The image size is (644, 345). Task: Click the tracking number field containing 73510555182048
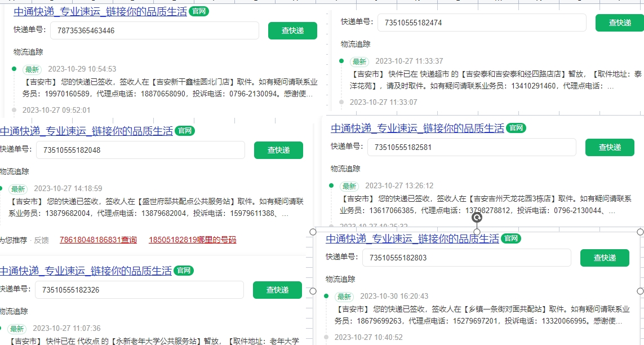click(x=140, y=150)
